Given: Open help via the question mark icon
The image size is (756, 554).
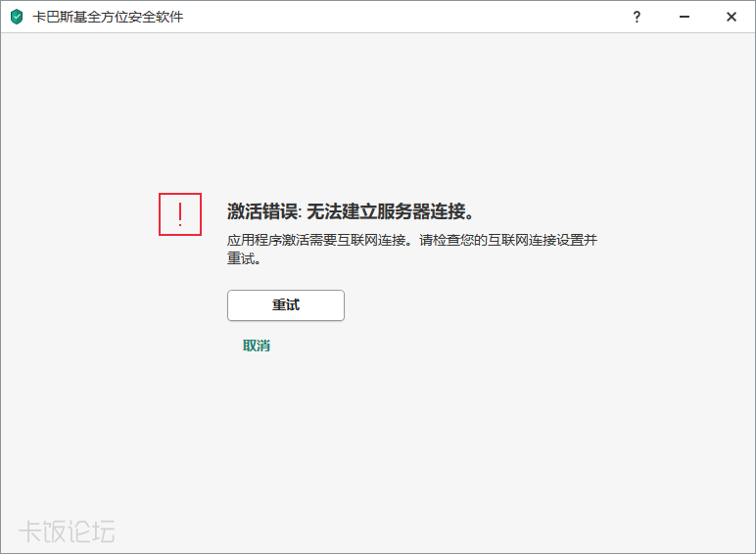Looking at the screenshot, I should tap(637, 17).
